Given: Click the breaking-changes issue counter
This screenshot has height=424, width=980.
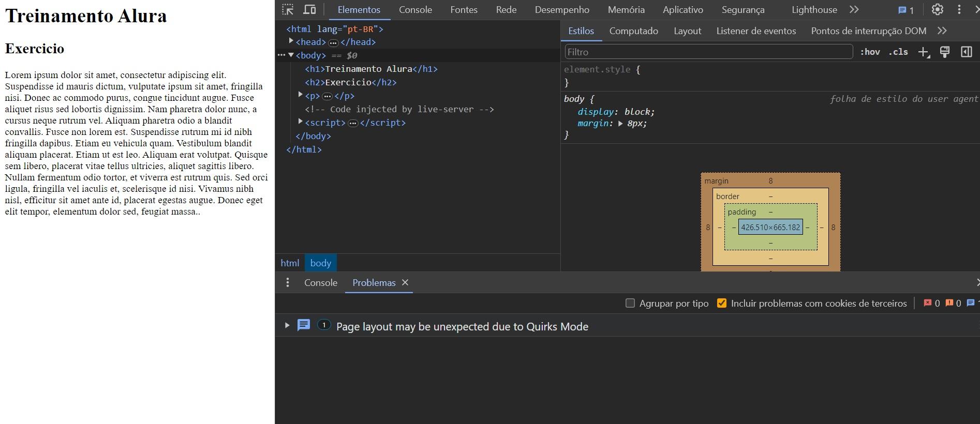Looking at the screenshot, I should point(953,303).
